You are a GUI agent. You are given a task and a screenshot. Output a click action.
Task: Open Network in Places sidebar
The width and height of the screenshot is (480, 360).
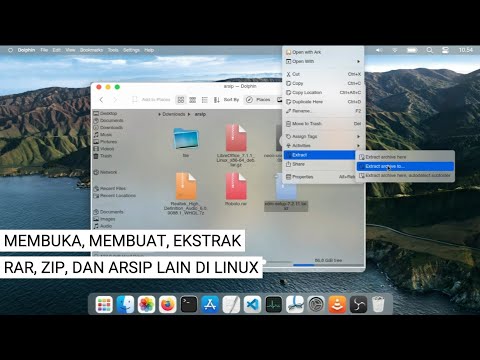[x=105, y=172]
